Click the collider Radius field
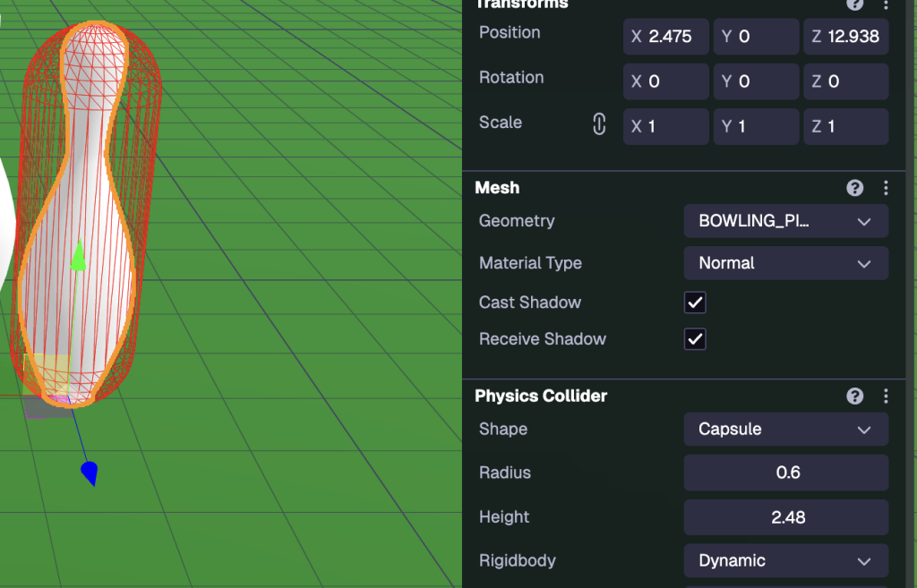 785,473
